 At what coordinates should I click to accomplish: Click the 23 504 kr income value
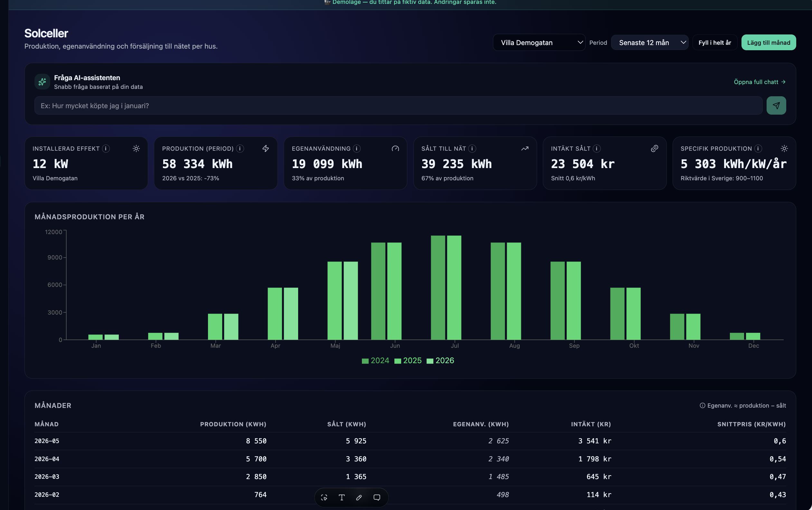[583, 164]
